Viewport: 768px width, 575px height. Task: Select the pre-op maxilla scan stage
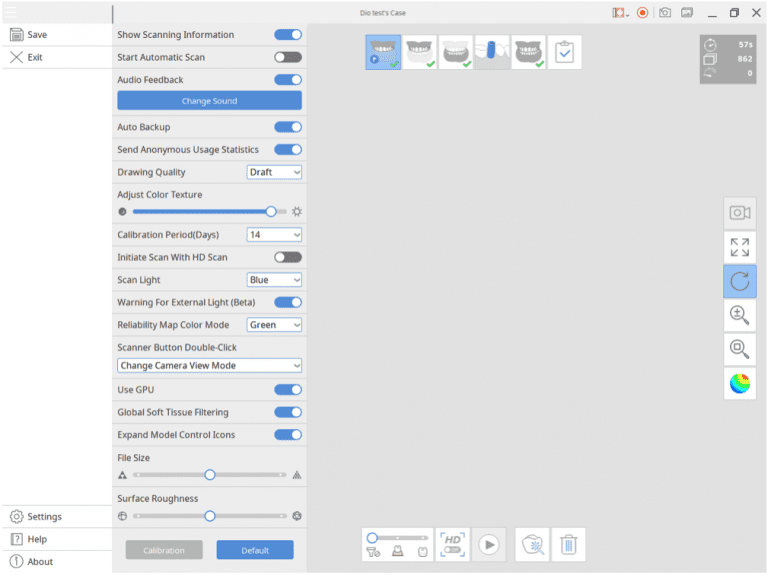pyautogui.click(x=383, y=52)
